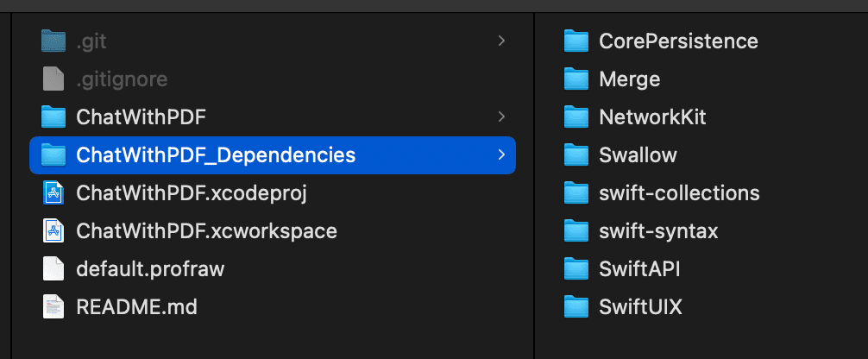The width and height of the screenshot is (868, 359).
Task: Select the ChatWithPDF folder name
Action: (x=142, y=117)
